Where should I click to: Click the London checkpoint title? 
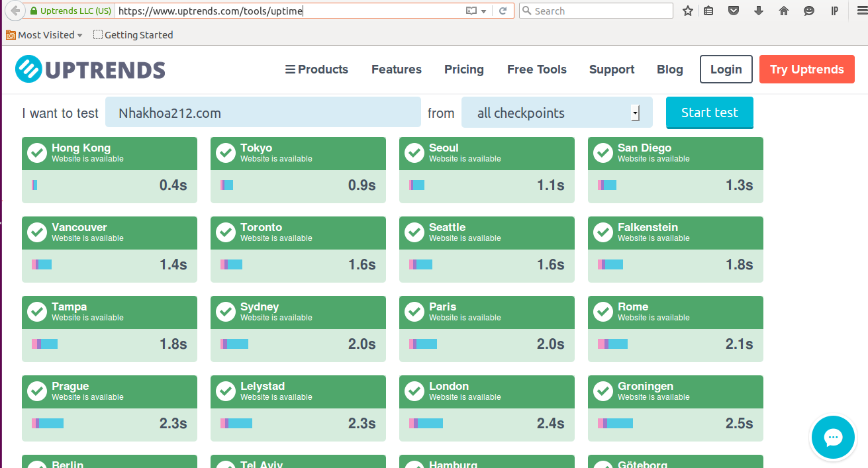(449, 386)
